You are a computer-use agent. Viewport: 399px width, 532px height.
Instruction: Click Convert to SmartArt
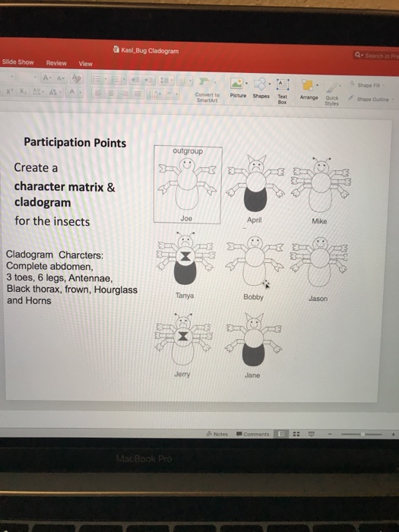coord(207,90)
